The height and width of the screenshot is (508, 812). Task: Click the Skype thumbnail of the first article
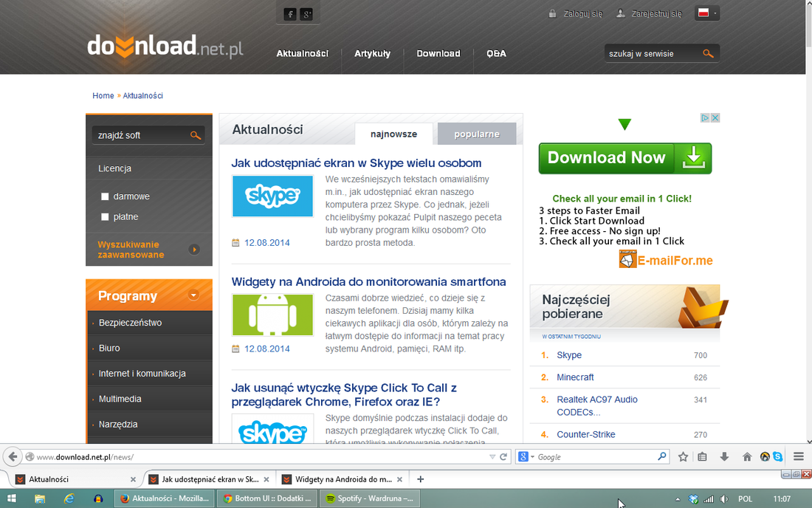(272, 196)
